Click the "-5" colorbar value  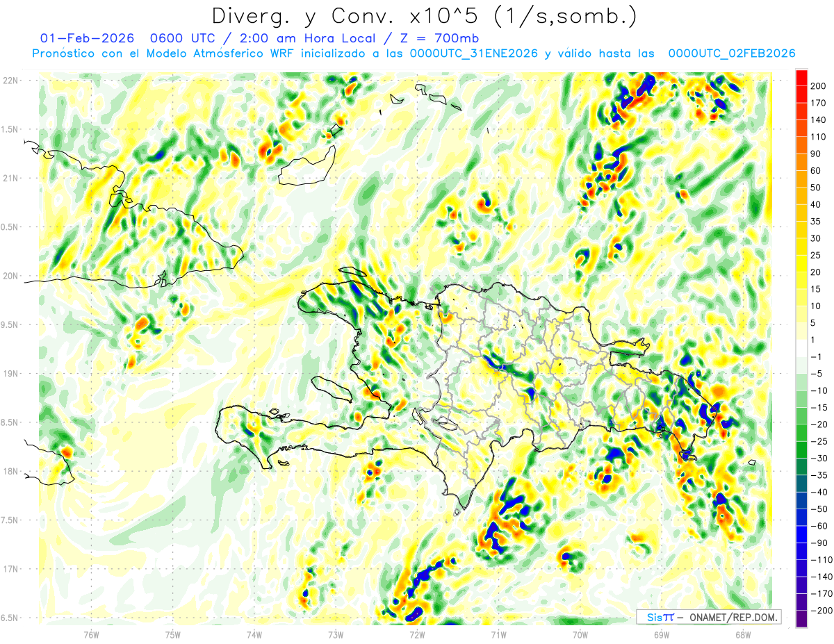(x=818, y=374)
